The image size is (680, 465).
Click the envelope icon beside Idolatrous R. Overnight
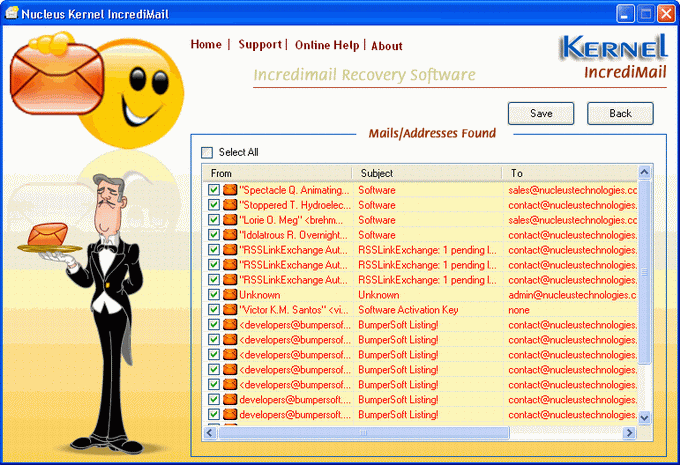[x=230, y=235]
